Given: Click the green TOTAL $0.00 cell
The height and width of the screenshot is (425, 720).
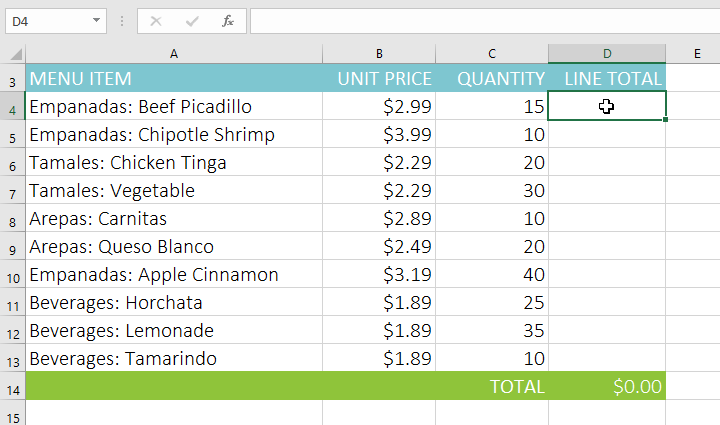Looking at the screenshot, I should coord(606,387).
